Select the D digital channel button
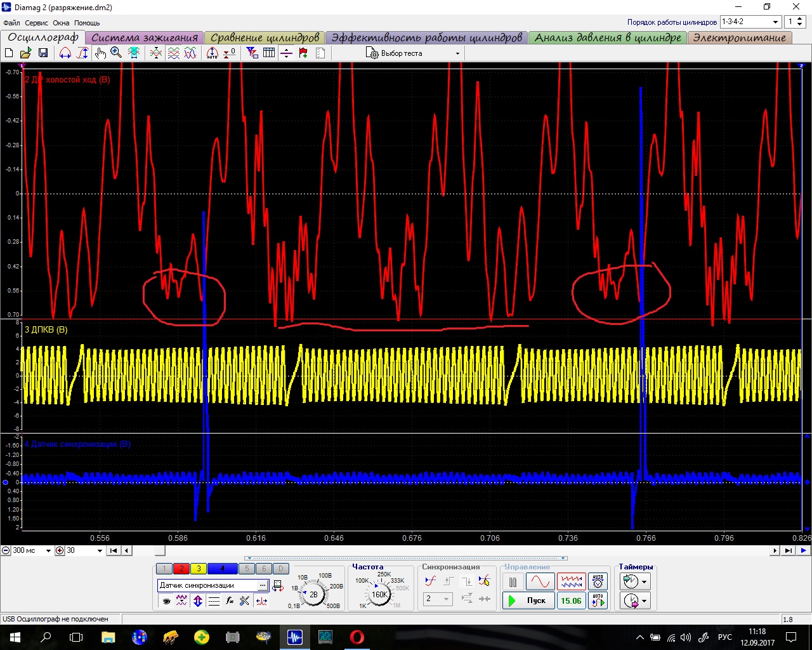Image resolution: width=812 pixels, height=650 pixels. [x=280, y=569]
